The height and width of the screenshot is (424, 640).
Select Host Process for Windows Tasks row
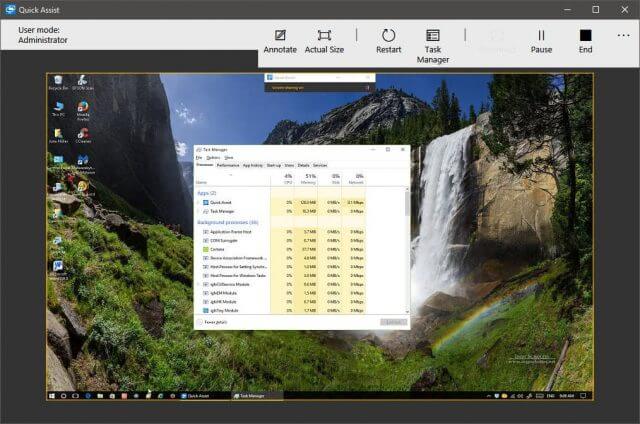coord(280,275)
